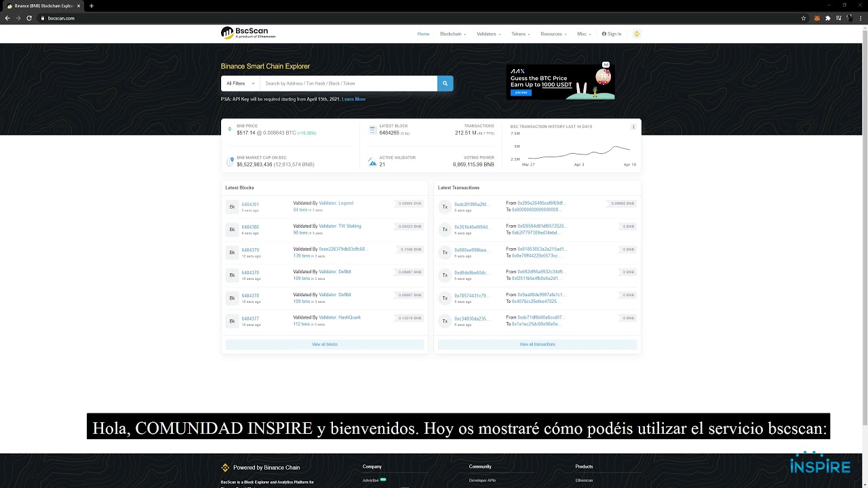Click the Tx icon for 0xc34830da235
This screenshot has height=488, width=868.
[x=445, y=321]
